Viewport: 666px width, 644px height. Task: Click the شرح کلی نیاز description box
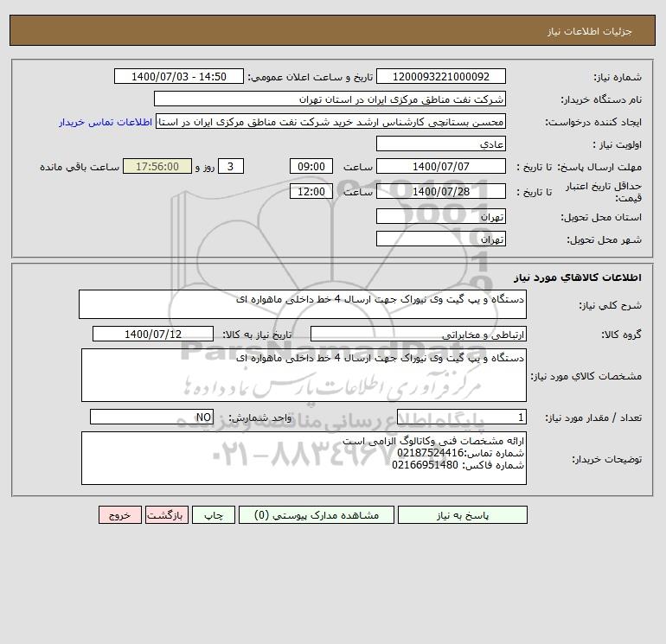click(303, 304)
